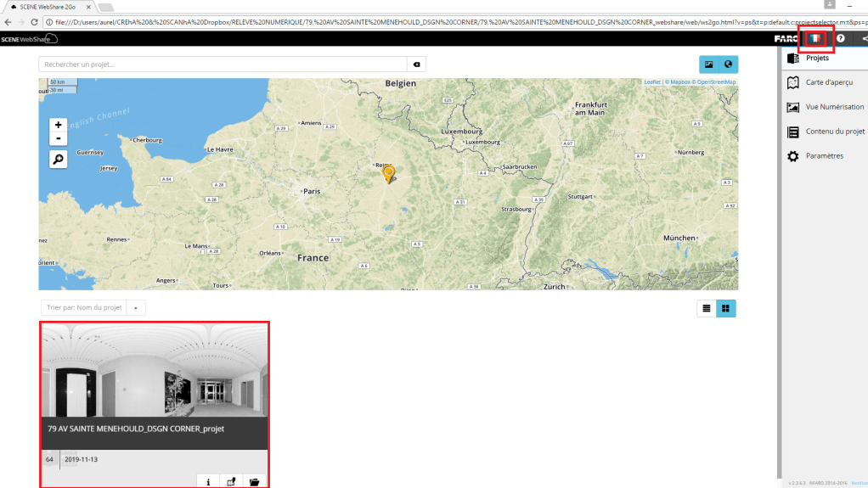Switch projects to list view
The width and height of the screenshot is (868, 488).
coord(706,308)
